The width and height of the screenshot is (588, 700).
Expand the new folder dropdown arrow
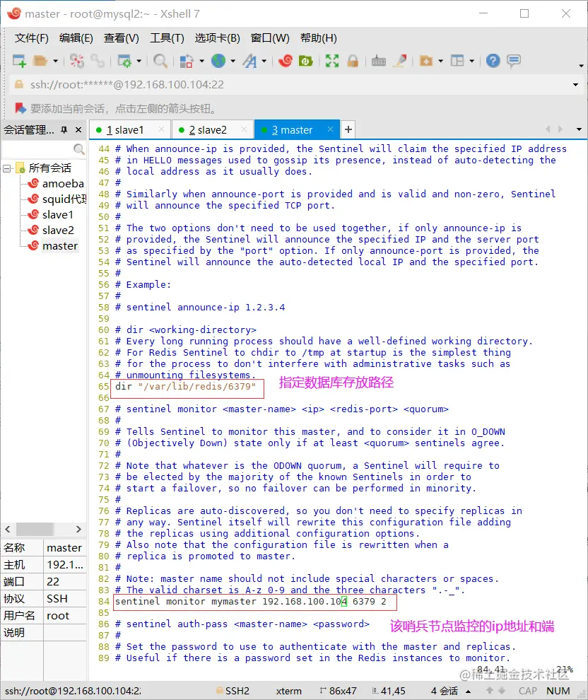pos(441,61)
